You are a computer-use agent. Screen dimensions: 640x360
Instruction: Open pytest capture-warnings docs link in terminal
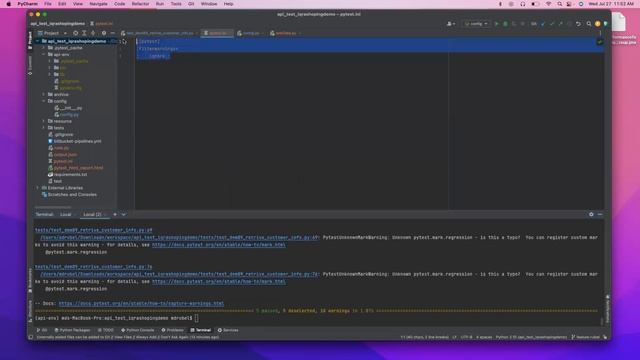point(141,303)
